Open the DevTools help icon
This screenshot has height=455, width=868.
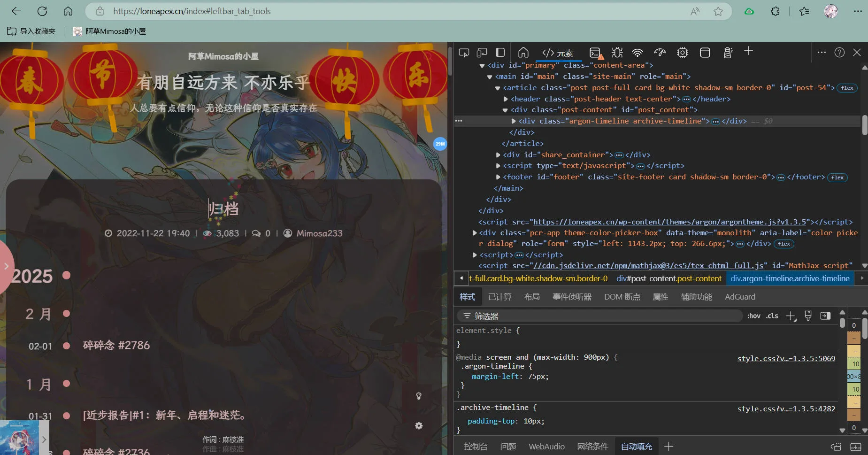click(x=839, y=53)
